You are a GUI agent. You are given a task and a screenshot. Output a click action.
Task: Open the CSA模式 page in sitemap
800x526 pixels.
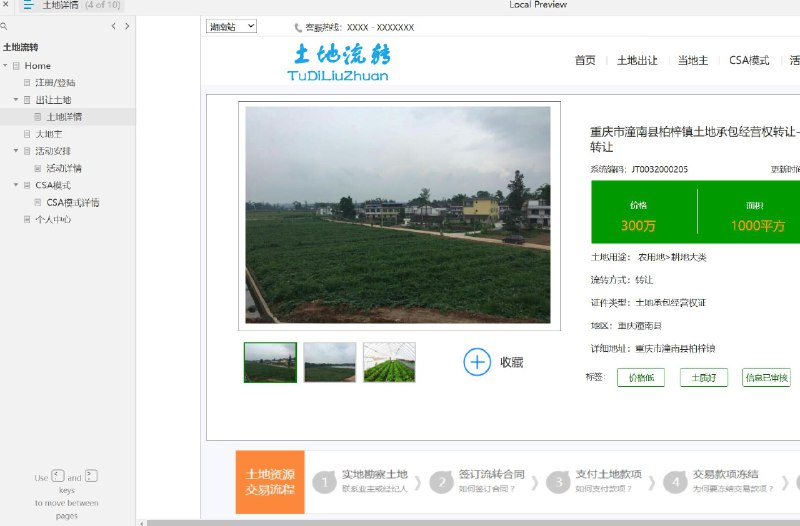(53, 185)
